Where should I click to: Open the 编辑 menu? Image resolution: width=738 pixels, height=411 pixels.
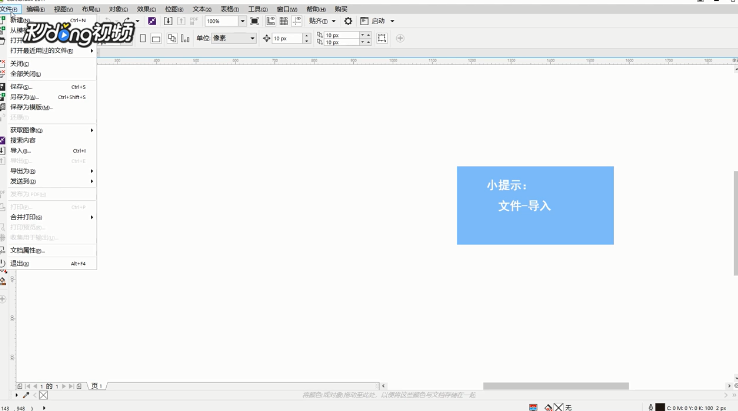[x=36, y=9]
